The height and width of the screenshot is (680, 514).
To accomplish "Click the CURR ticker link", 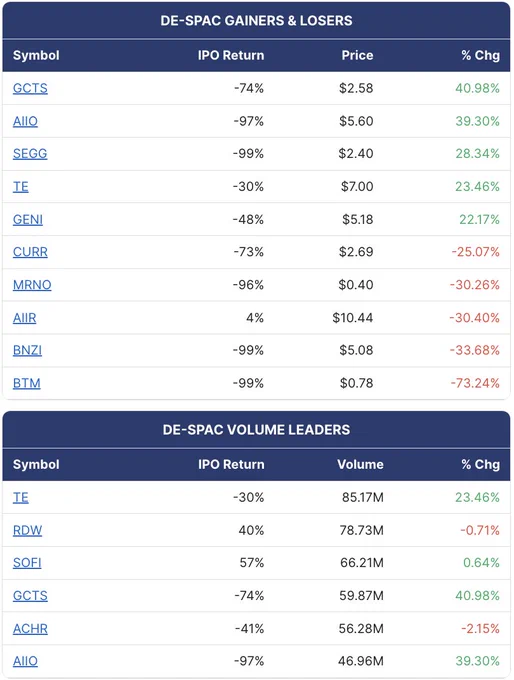I will [x=30, y=252].
